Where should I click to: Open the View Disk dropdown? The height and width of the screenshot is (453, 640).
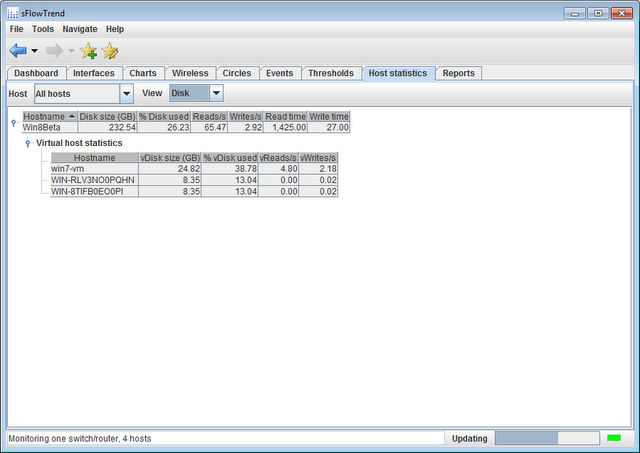click(x=195, y=93)
